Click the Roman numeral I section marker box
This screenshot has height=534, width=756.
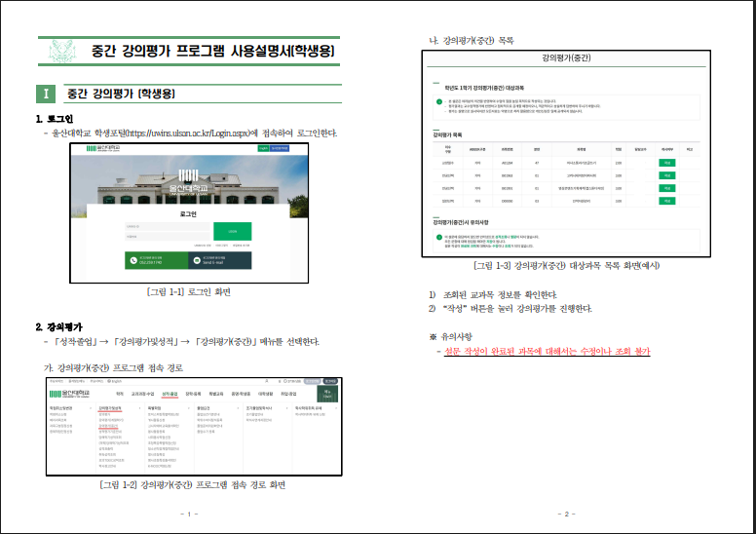click(x=45, y=95)
